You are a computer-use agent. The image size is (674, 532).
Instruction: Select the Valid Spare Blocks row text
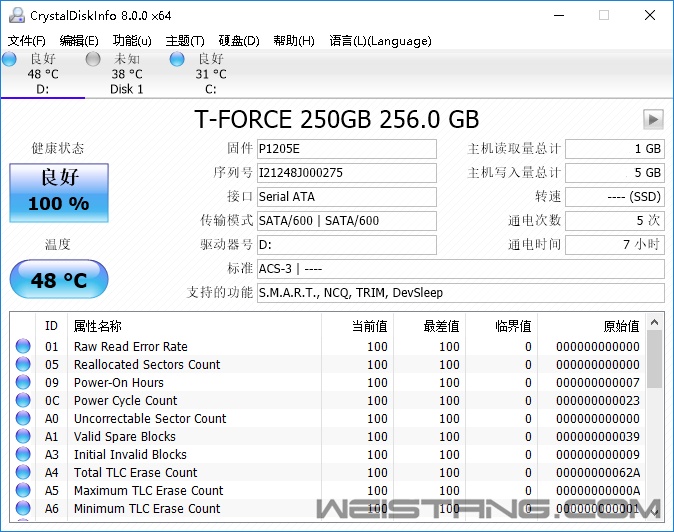click(x=125, y=437)
